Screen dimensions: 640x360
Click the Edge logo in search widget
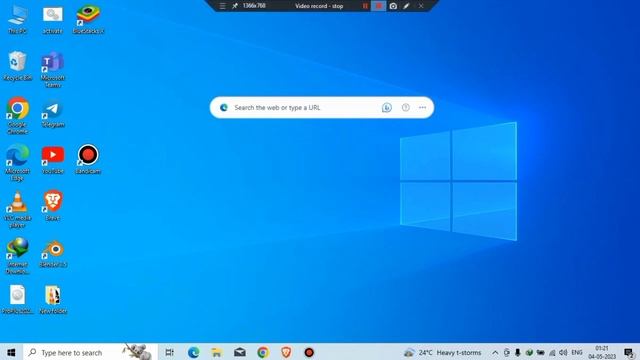(224, 108)
